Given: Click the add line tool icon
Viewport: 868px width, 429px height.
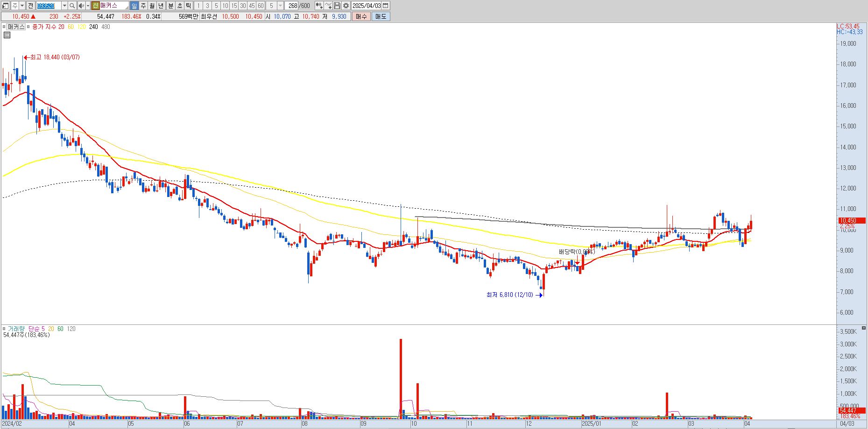Looking at the screenshot, I should 328,6.
